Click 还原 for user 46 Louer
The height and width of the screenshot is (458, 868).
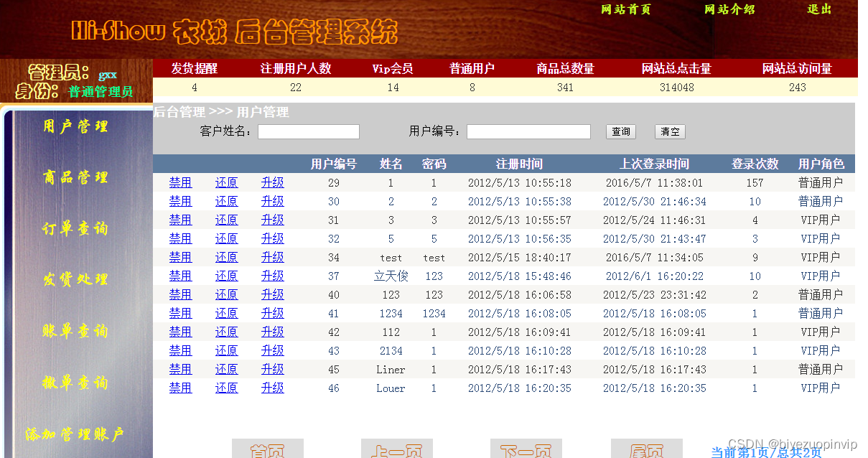pyautogui.click(x=227, y=388)
